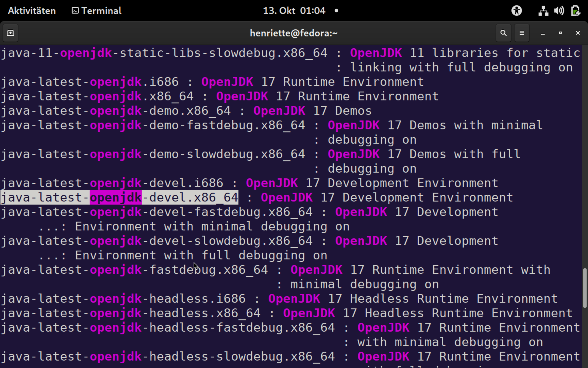Maximize the terminal window
This screenshot has height=368, width=588.
click(x=560, y=33)
